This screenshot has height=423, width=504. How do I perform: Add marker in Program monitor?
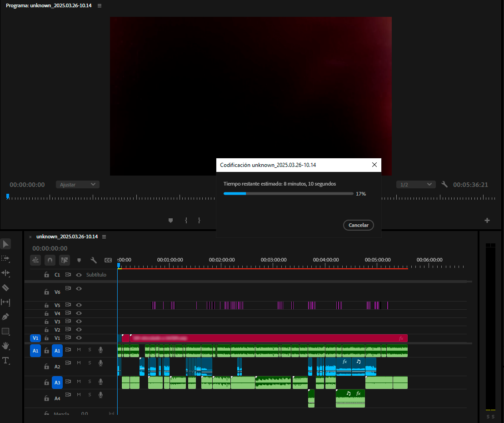(171, 220)
